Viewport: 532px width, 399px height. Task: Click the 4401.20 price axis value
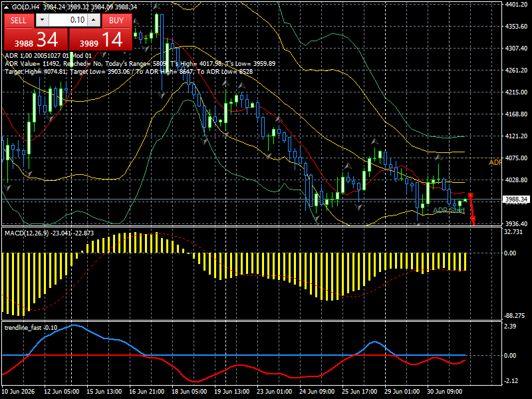(516, 5)
